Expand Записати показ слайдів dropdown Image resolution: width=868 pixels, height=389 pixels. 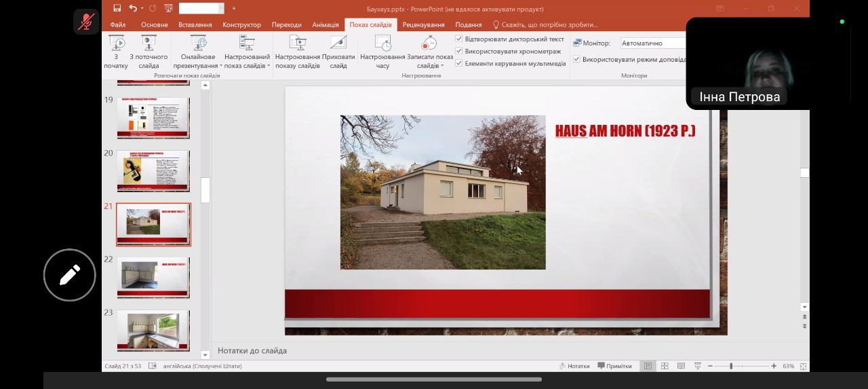coord(430,66)
